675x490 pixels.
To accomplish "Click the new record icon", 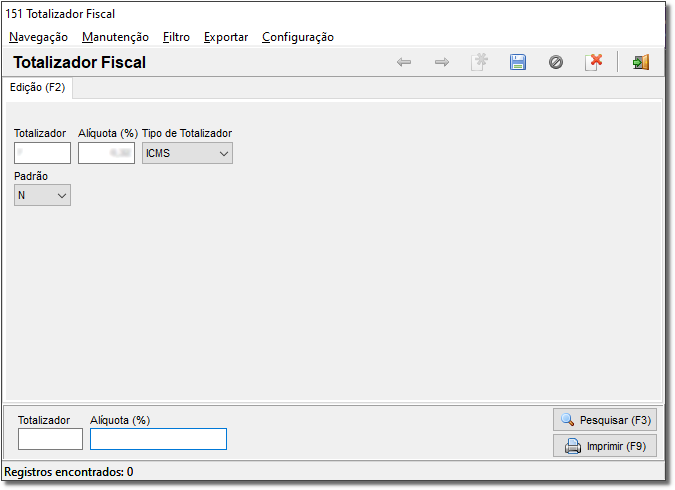I will coord(480,62).
